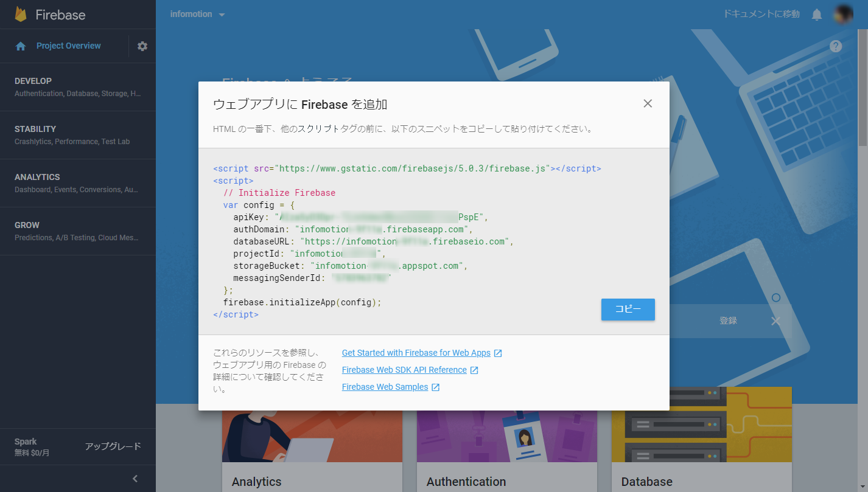Open the infomotion project dropdown
Screen dimensions: 868x492
pyautogui.click(x=197, y=13)
